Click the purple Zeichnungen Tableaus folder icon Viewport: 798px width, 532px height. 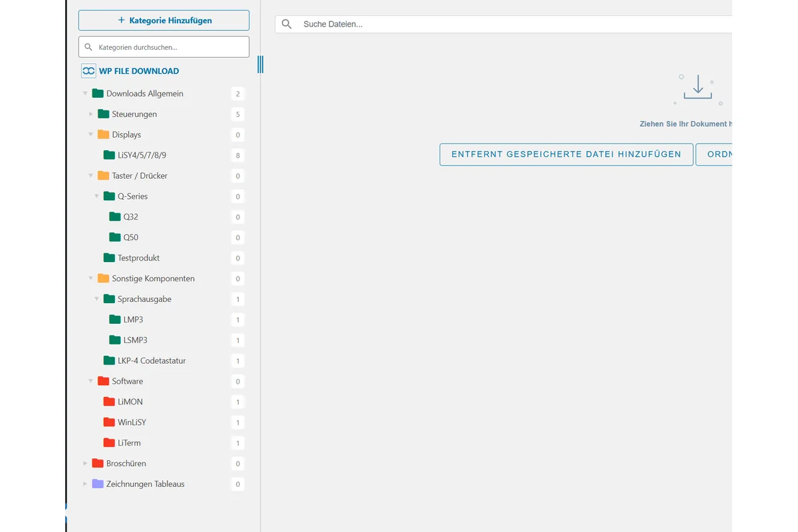(98, 484)
